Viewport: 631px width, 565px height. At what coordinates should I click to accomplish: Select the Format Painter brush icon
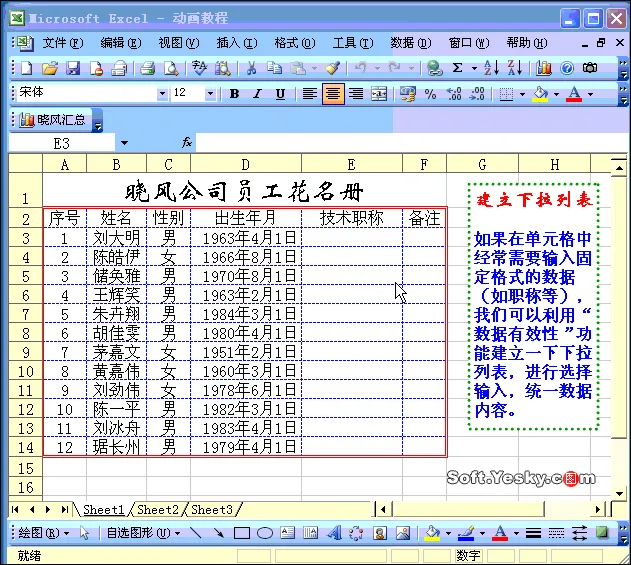(x=332, y=68)
